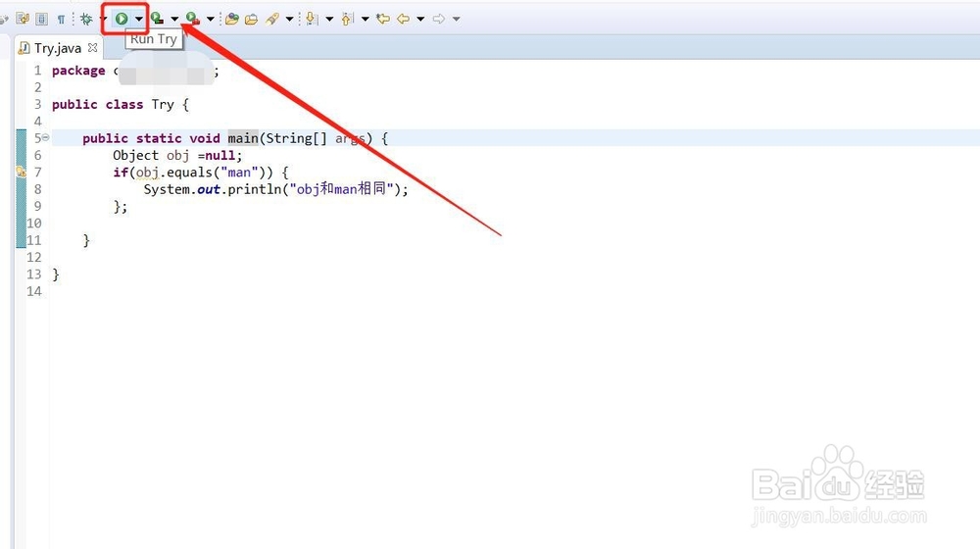Toggle Show Whitespace Characters pilcrow icon
This screenshot has height=549, width=980.
coord(61,20)
